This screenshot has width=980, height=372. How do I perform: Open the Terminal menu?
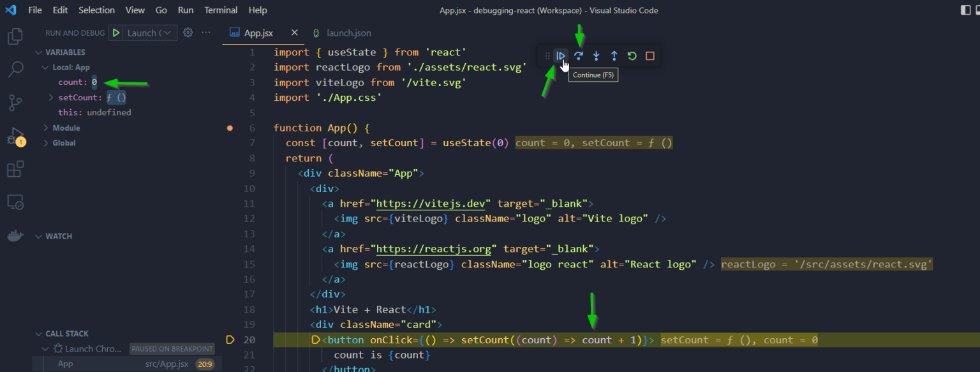[221, 10]
